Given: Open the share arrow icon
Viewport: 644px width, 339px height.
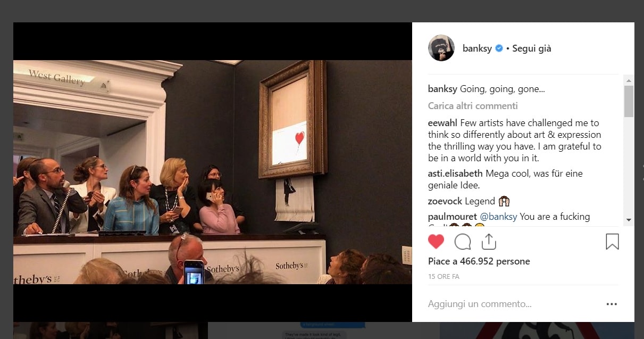Looking at the screenshot, I should click(x=489, y=242).
